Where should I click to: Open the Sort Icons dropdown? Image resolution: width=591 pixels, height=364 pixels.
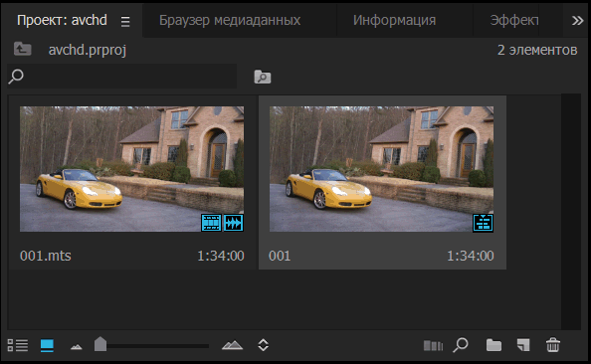pyautogui.click(x=263, y=345)
